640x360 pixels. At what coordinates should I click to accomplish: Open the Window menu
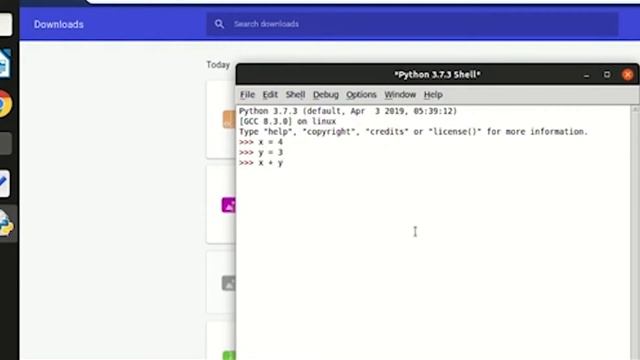[400, 95]
